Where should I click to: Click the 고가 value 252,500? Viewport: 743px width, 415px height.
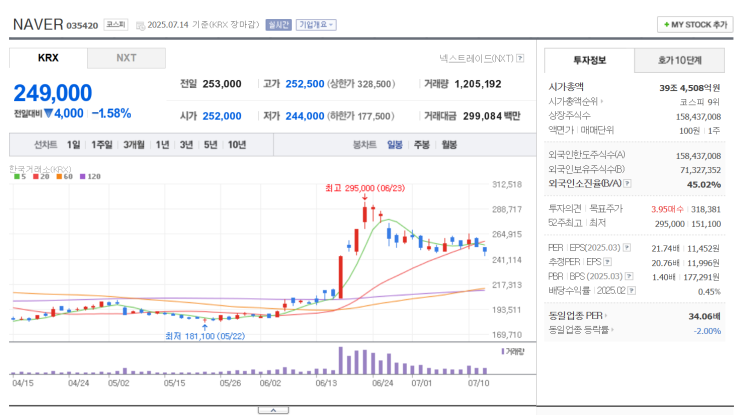tap(305, 84)
